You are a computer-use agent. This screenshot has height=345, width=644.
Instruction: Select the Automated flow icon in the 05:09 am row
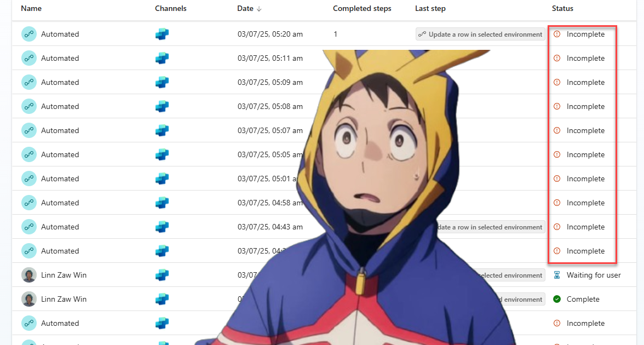pyautogui.click(x=28, y=82)
